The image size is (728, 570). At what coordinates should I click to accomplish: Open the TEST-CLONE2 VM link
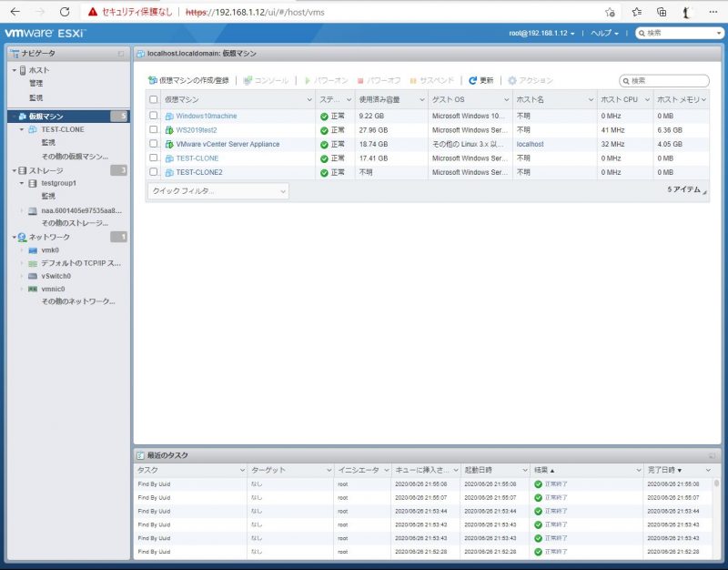tap(199, 172)
